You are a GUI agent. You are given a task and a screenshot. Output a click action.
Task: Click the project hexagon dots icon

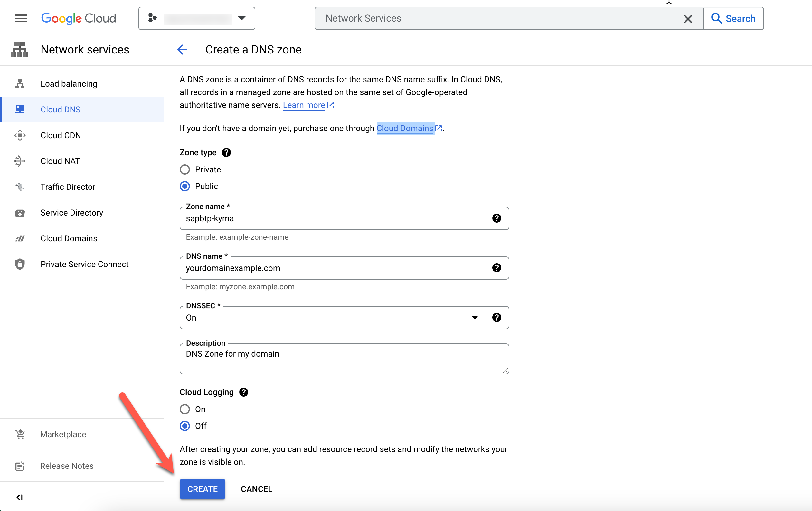pos(152,18)
